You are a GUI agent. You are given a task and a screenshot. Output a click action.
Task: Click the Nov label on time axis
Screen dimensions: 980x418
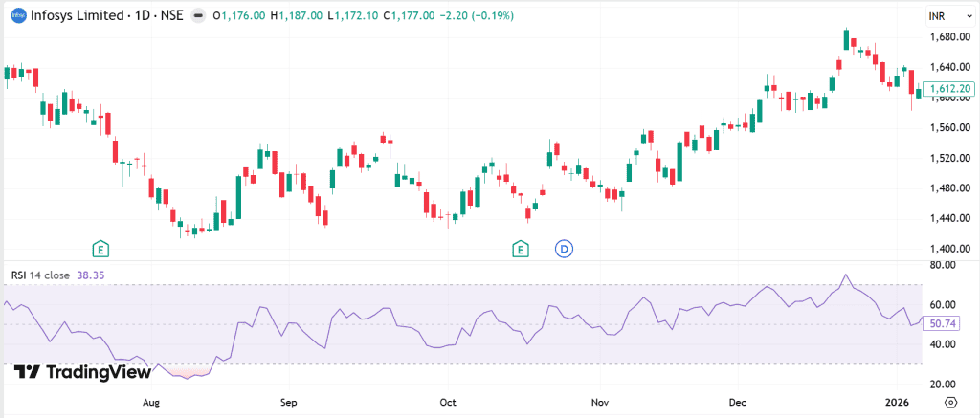(x=600, y=402)
